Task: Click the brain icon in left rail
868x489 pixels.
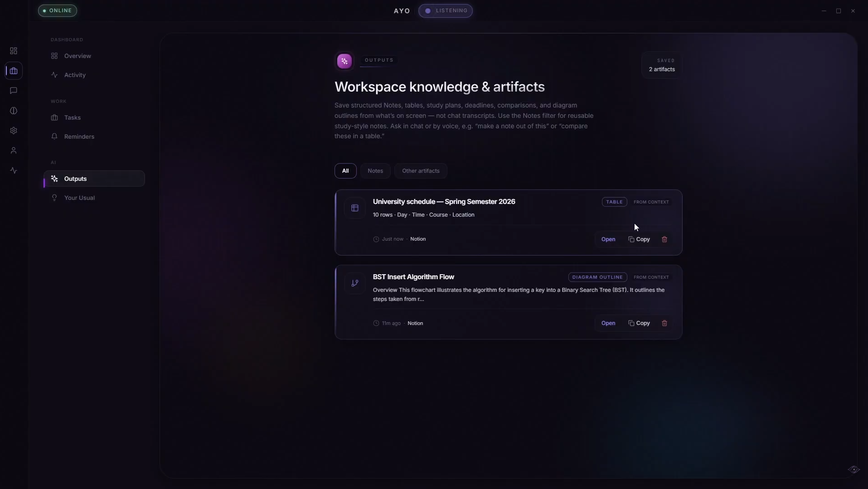Action: click(x=14, y=111)
